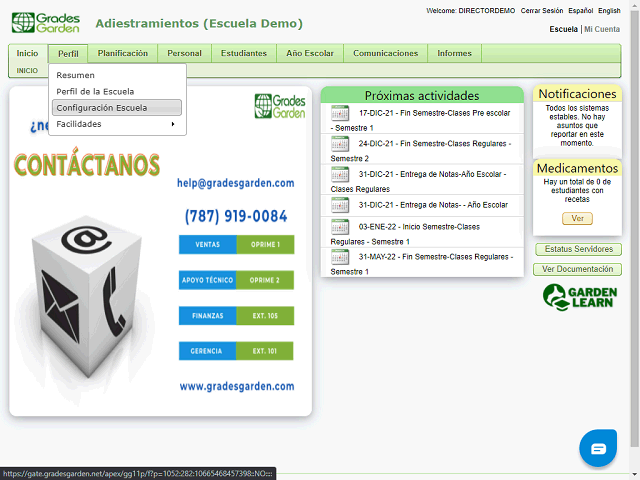Click Estatus Servidores button
640x480 pixels.
pyautogui.click(x=578, y=249)
